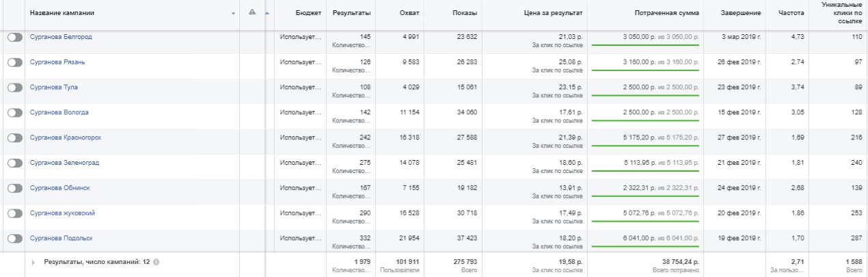The height and width of the screenshot is (277, 868).
Task: Click info icon next to campaign count
Action: coord(157,262)
